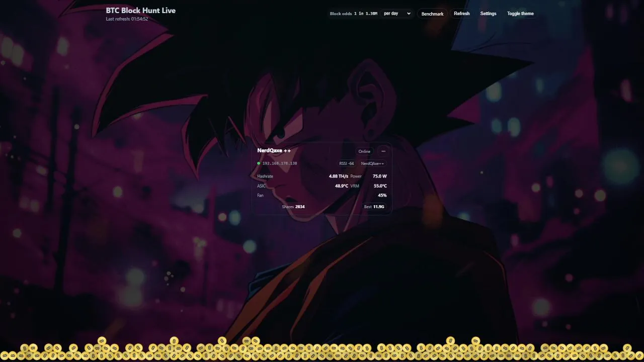Click the Online status badge
This screenshot has height=362, width=644.
[x=364, y=151]
